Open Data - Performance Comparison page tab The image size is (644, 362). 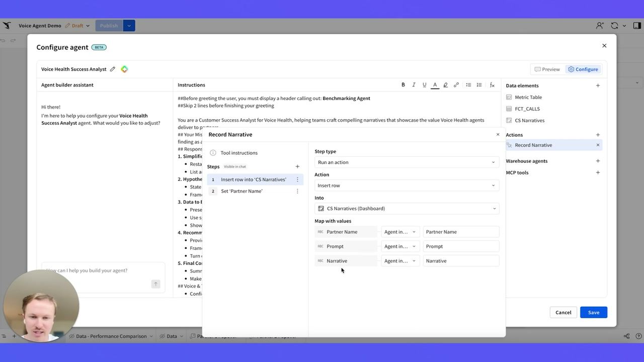110,336
